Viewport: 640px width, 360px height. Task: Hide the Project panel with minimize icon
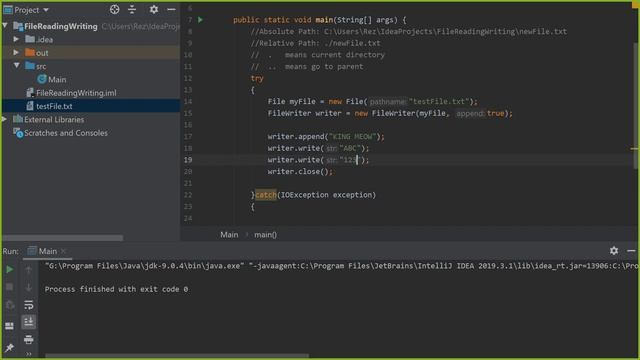(x=171, y=9)
